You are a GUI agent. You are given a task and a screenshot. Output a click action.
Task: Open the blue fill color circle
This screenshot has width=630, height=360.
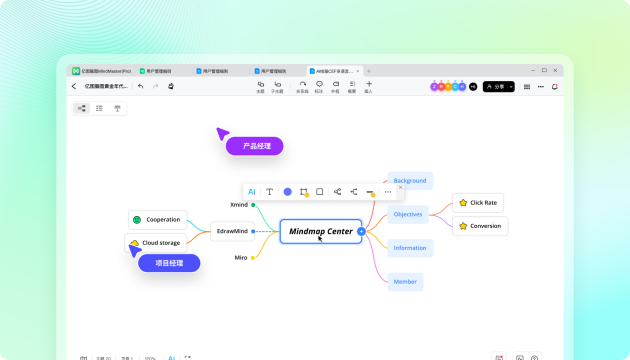coord(287,192)
